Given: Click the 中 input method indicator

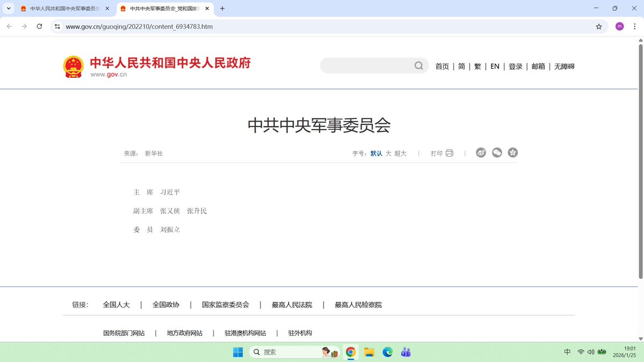Looking at the screenshot, I should tap(567, 352).
